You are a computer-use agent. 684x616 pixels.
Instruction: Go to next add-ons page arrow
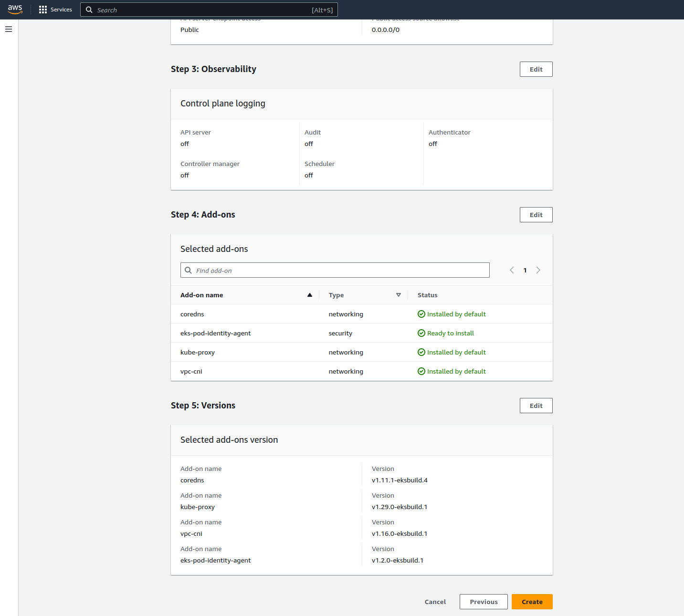538,270
